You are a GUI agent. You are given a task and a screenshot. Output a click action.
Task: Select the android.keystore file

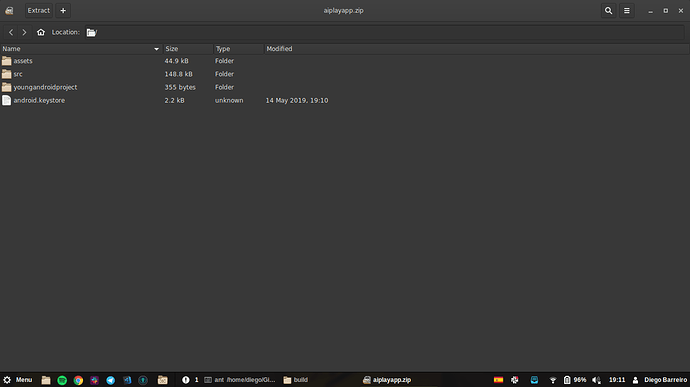(x=39, y=100)
